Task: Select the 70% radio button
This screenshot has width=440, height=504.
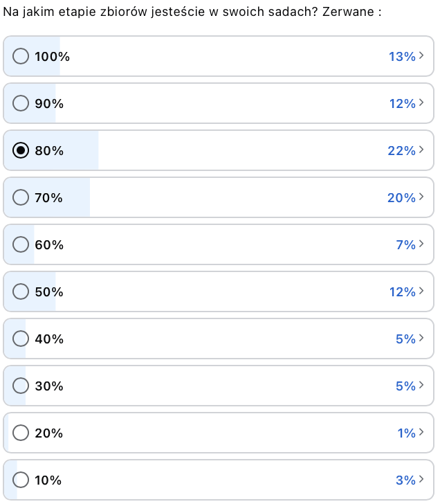Action: (21, 197)
